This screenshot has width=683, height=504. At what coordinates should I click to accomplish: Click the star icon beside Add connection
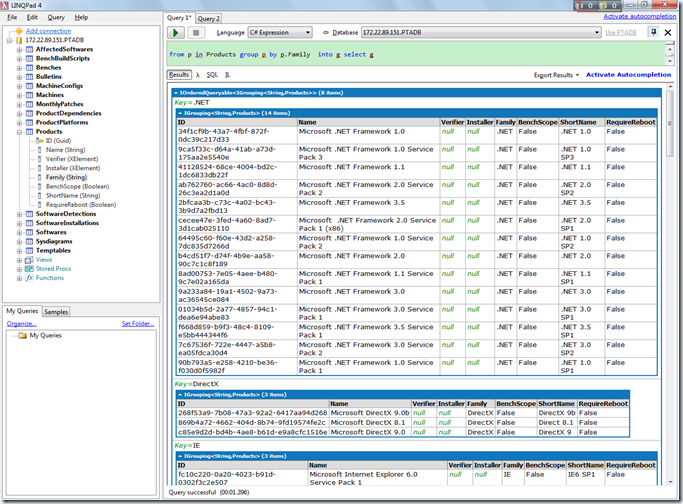(19, 31)
